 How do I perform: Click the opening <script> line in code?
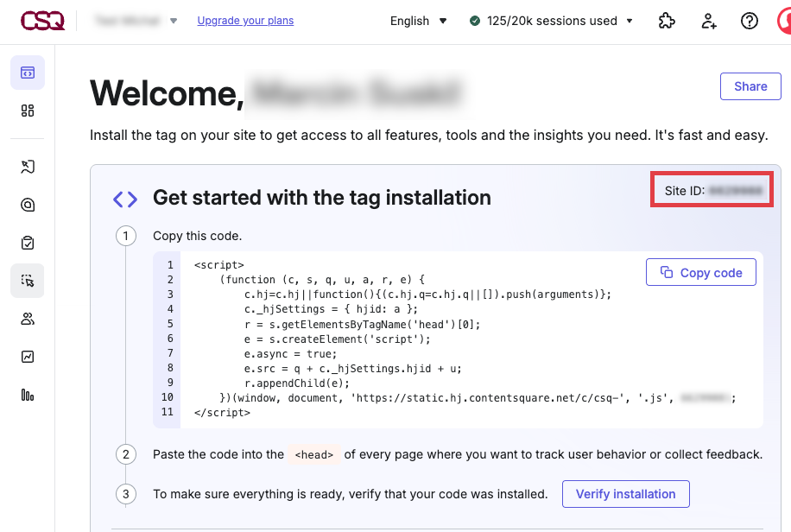click(x=219, y=265)
